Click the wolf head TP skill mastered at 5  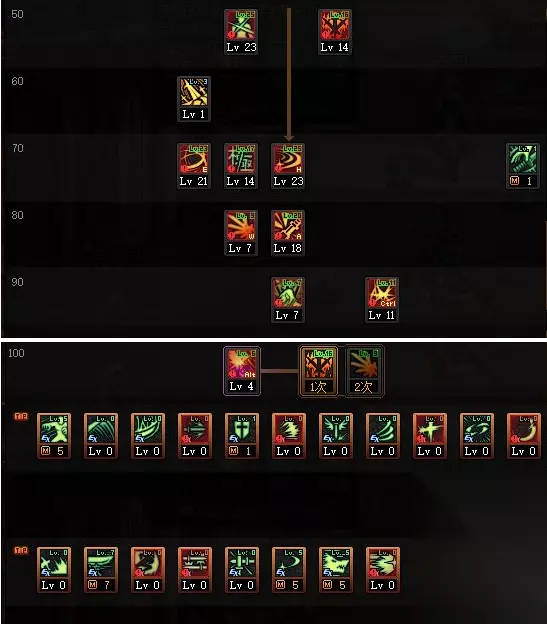pyautogui.click(x=335, y=570)
